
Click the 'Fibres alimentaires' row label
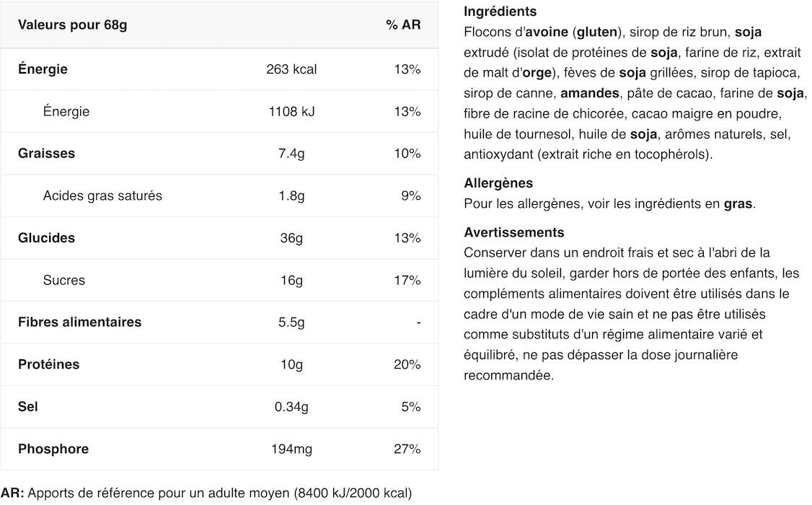(x=80, y=322)
